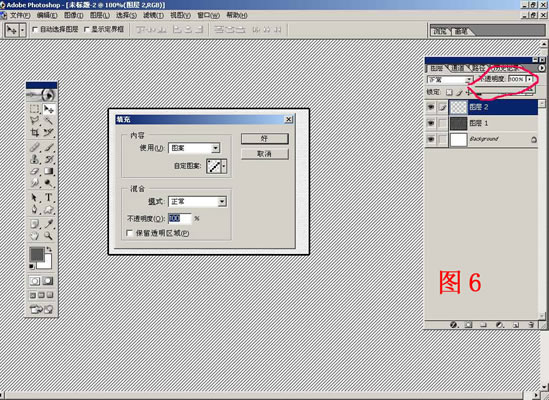
Task: Open the Layer (图层) menu
Action: point(100,15)
